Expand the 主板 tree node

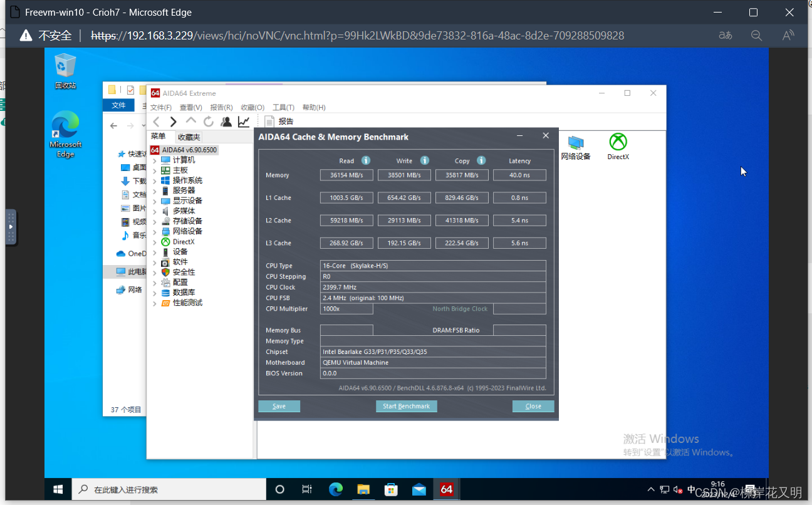click(155, 170)
